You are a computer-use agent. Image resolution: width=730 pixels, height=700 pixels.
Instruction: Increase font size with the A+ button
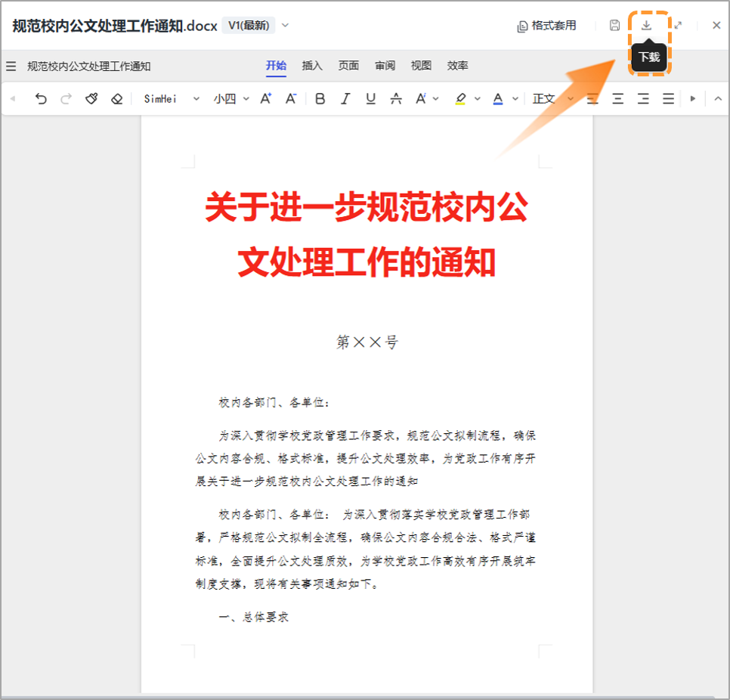[x=265, y=98]
